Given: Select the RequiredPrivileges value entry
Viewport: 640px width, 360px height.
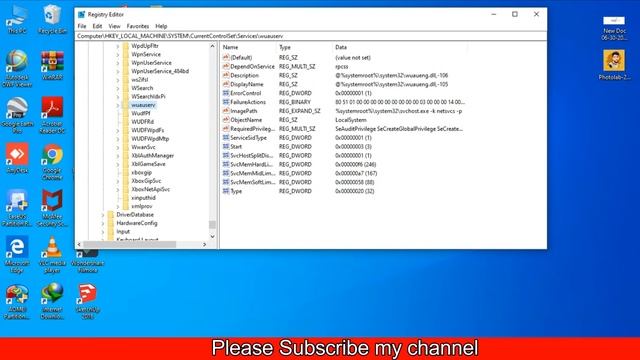Looking at the screenshot, I should click(x=249, y=129).
